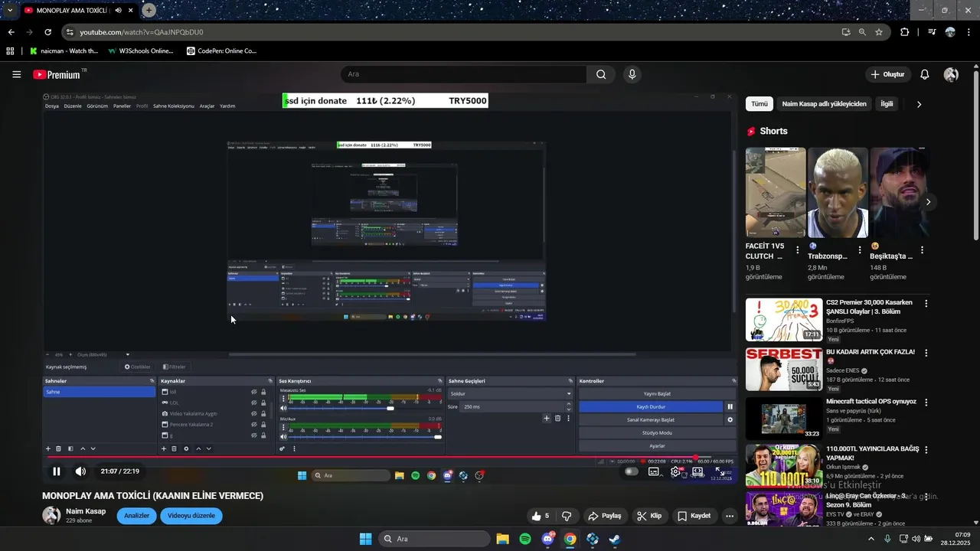Open Steam from Windows taskbar
Screen dimensions: 980x551
pos(615,539)
